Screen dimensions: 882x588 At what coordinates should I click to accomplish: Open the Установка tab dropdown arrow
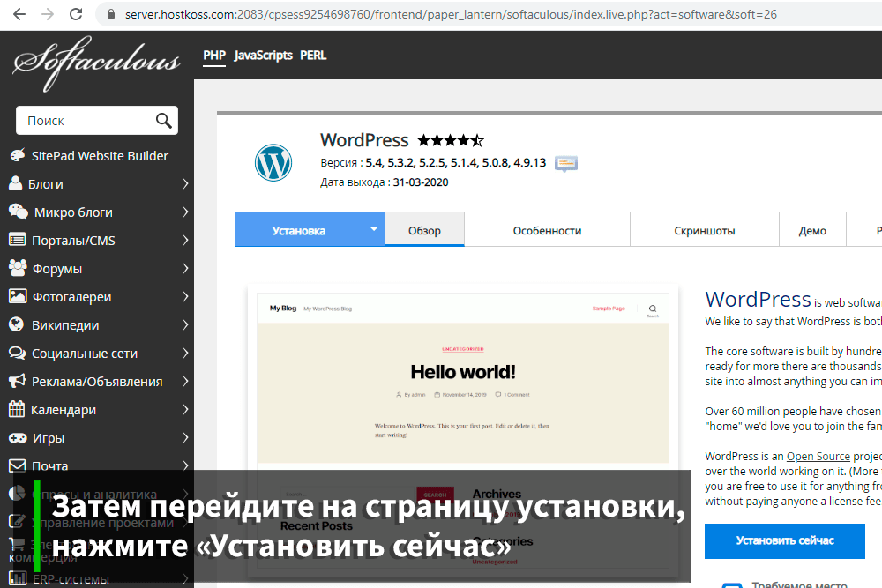373,229
